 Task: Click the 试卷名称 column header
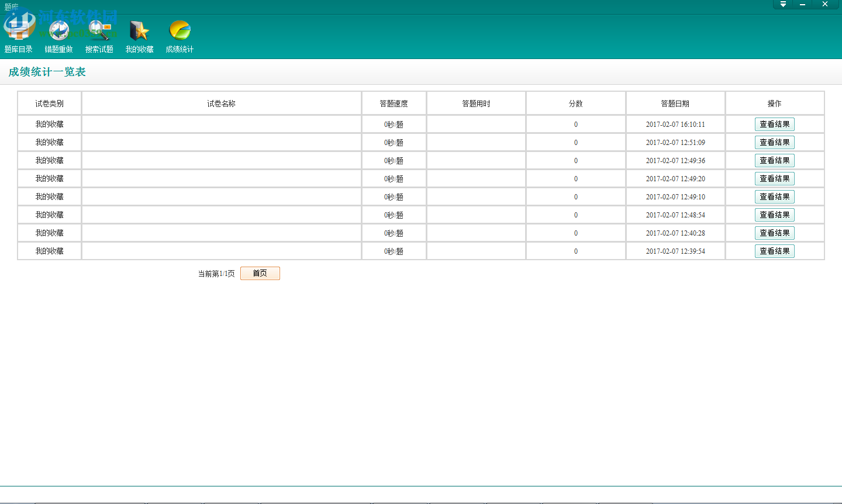tap(222, 103)
